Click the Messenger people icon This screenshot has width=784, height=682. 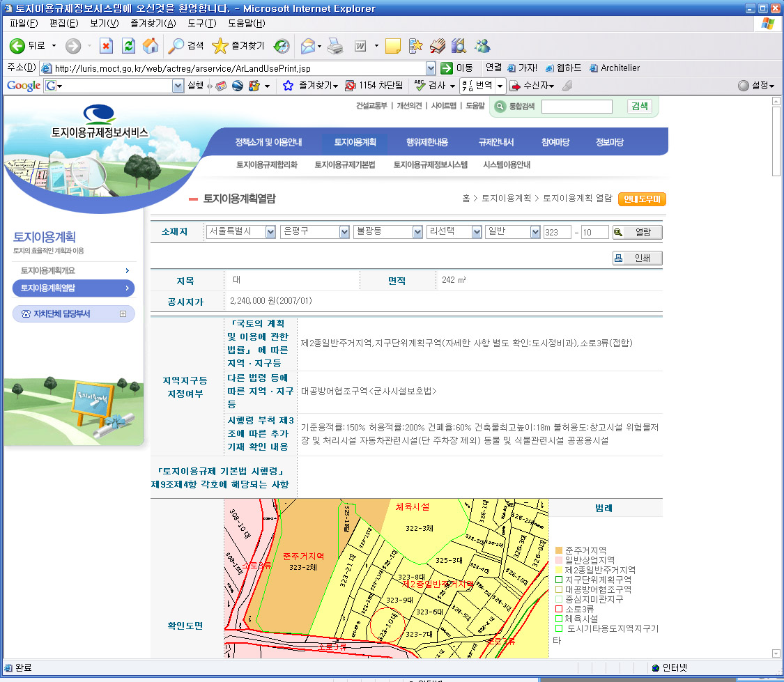coord(482,46)
